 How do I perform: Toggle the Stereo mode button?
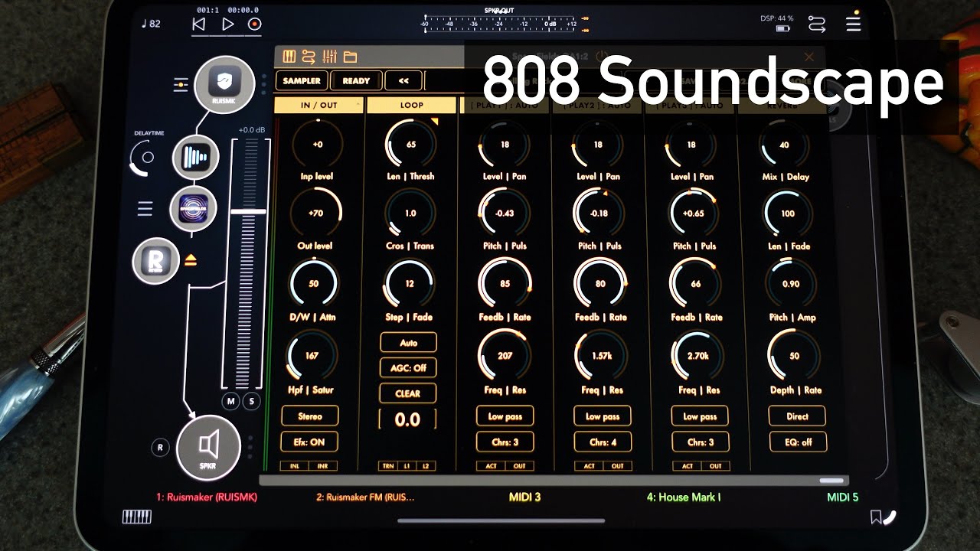pos(309,416)
